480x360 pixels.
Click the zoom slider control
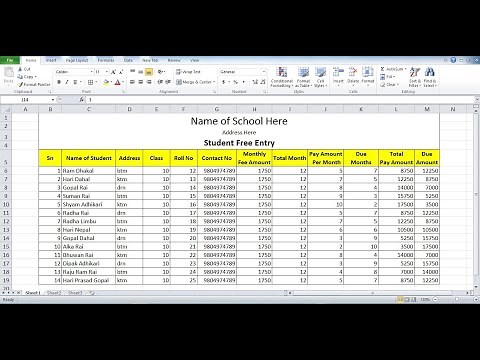[x=456, y=299]
